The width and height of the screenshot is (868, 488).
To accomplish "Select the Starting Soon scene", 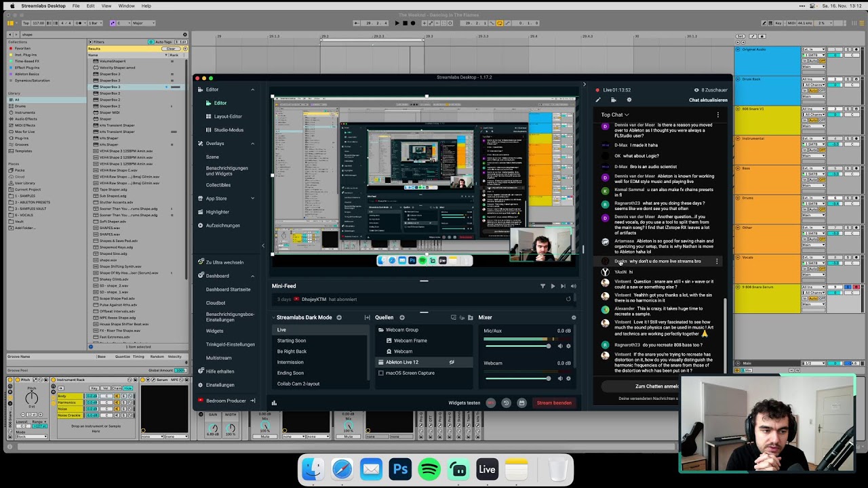I will click(x=292, y=341).
